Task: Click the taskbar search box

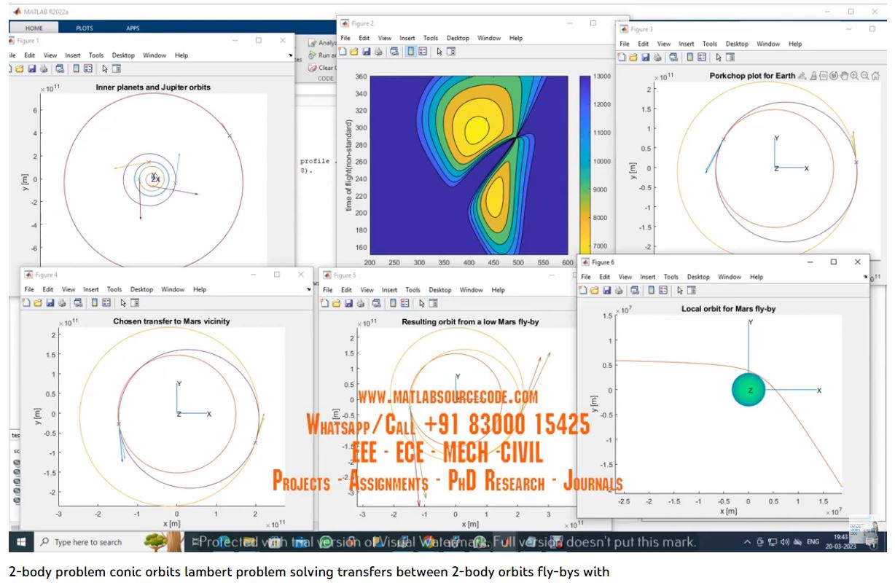Action: (x=87, y=542)
